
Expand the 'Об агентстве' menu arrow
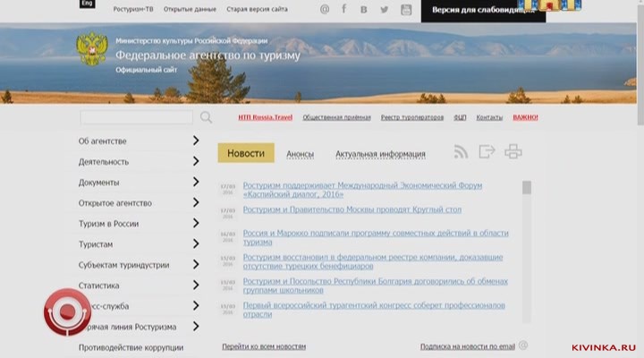coord(195,141)
